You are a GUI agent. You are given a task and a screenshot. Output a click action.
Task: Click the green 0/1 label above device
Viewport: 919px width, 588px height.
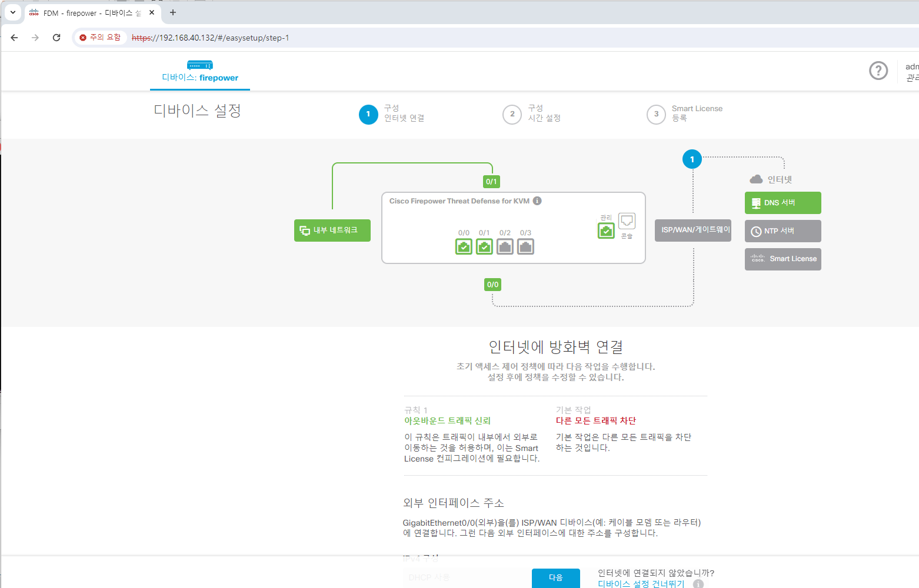click(491, 182)
